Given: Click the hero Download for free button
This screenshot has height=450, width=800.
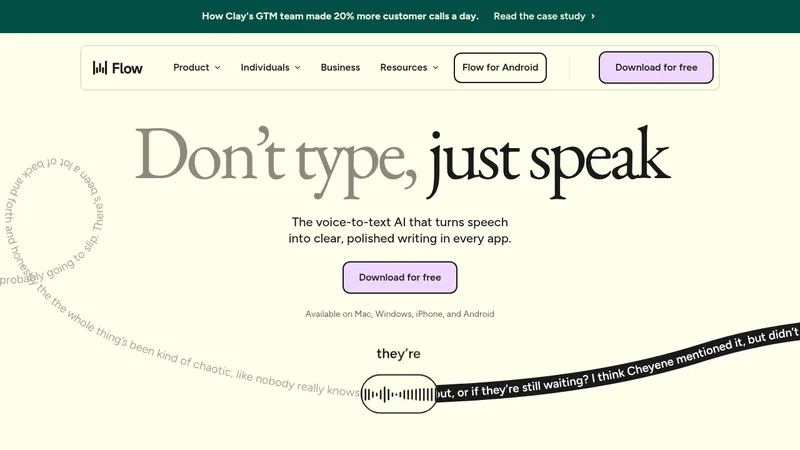Looking at the screenshot, I should pyautogui.click(x=400, y=278).
